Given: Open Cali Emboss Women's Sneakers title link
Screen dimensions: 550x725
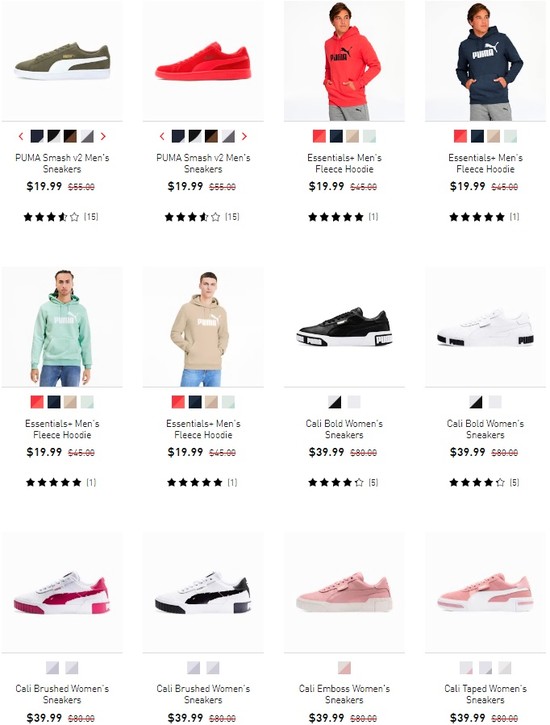Looking at the screenshot, I should coord(344,694).
